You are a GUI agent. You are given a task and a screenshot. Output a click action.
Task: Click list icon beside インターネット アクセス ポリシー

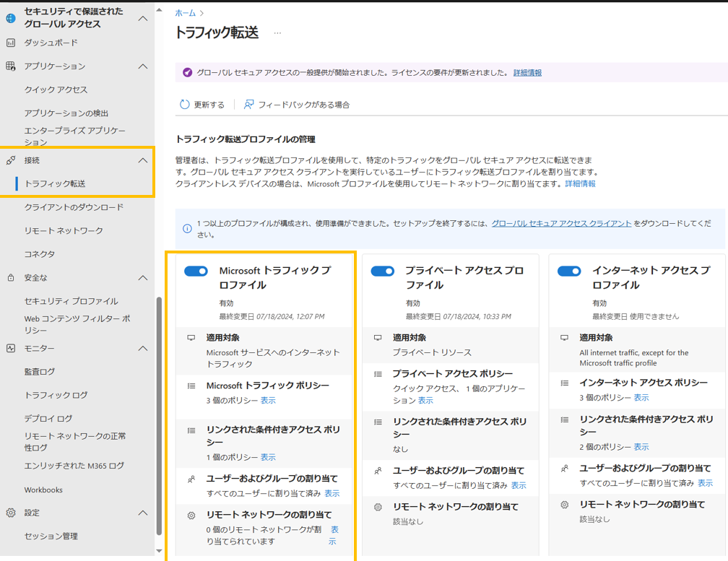point(565,383)
